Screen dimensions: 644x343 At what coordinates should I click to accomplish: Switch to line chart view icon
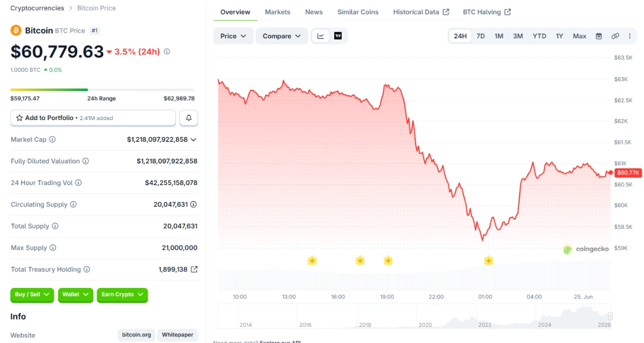click(321, 36)
